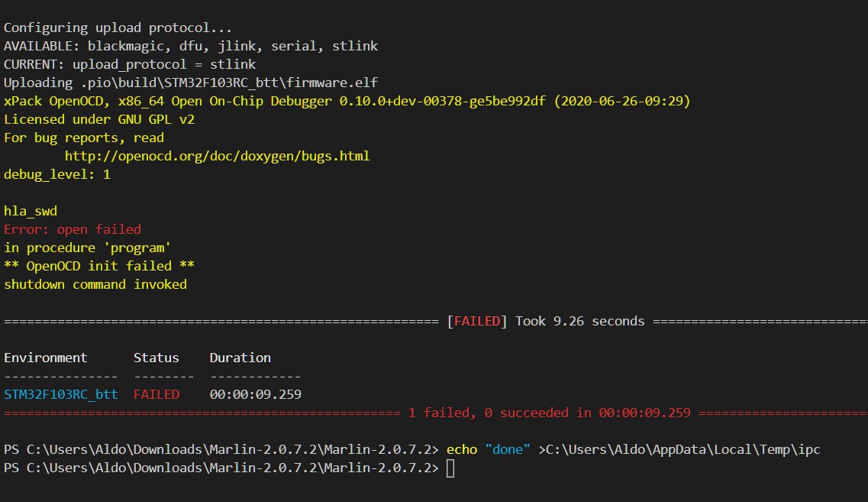Image resolution: width=868 pixels, height=502 pixels.
Task: Click the "hla_swd" output line
Action: (x=31, y=211)
